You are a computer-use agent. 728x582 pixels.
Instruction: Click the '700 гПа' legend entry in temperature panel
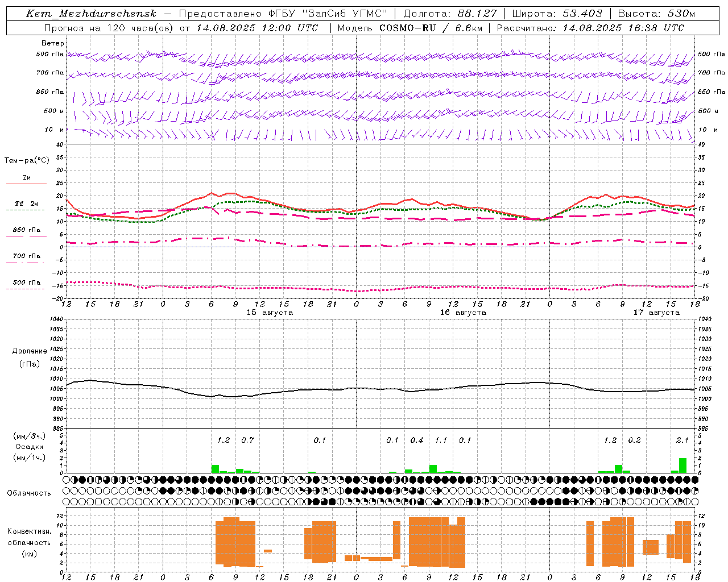point(27,256)
